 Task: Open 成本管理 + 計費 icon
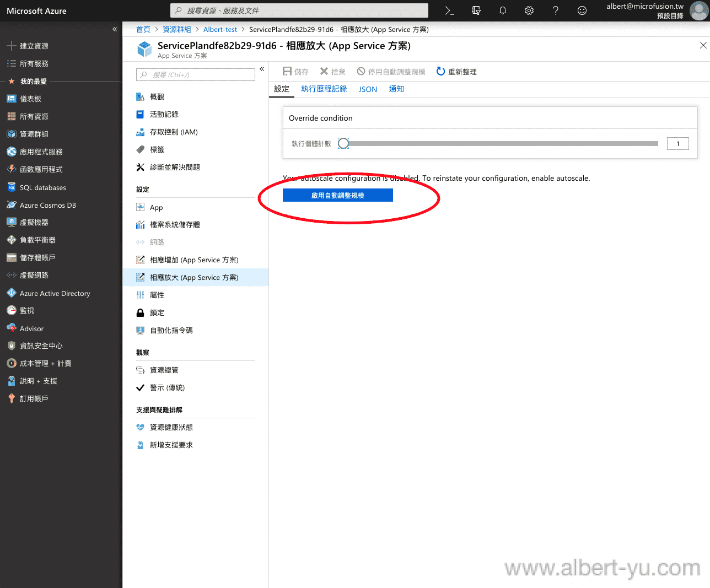click(x=11, y=363)
